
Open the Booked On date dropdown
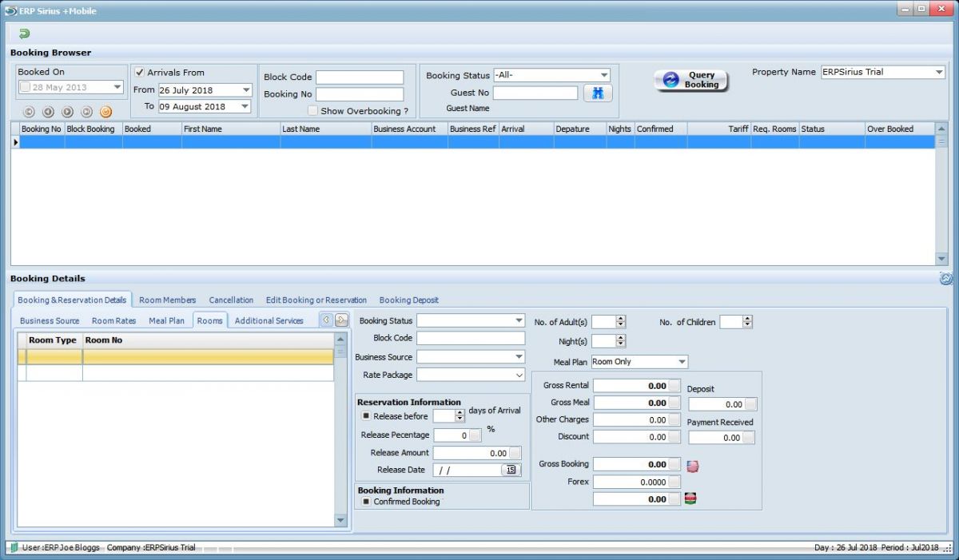(117, 88)
